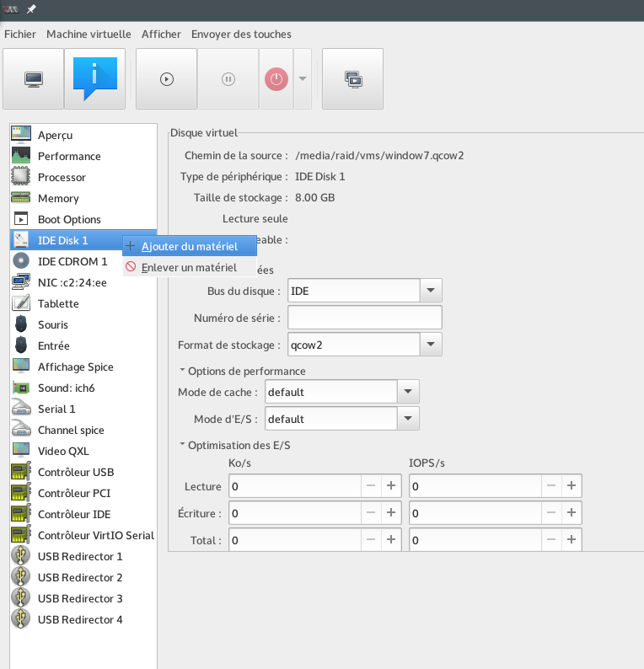Screen dimensions: 644x669
Task: Open Mode d'E/S dropdown
Action: click(408, 419)
